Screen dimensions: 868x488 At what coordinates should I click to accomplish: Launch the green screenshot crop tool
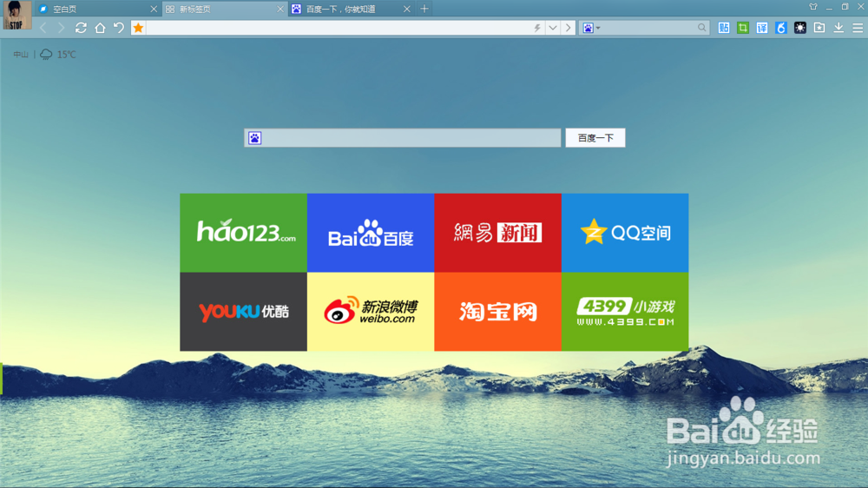tap(743, 28)
